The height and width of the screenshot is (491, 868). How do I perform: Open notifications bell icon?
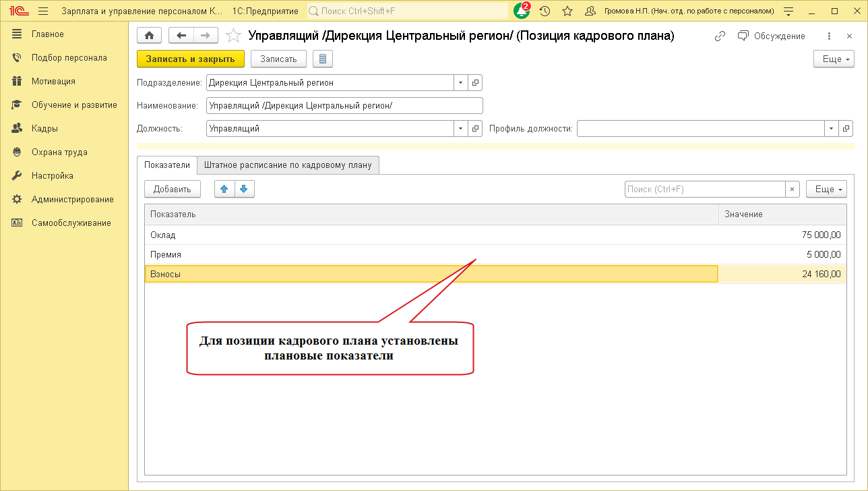coord(522,11)
